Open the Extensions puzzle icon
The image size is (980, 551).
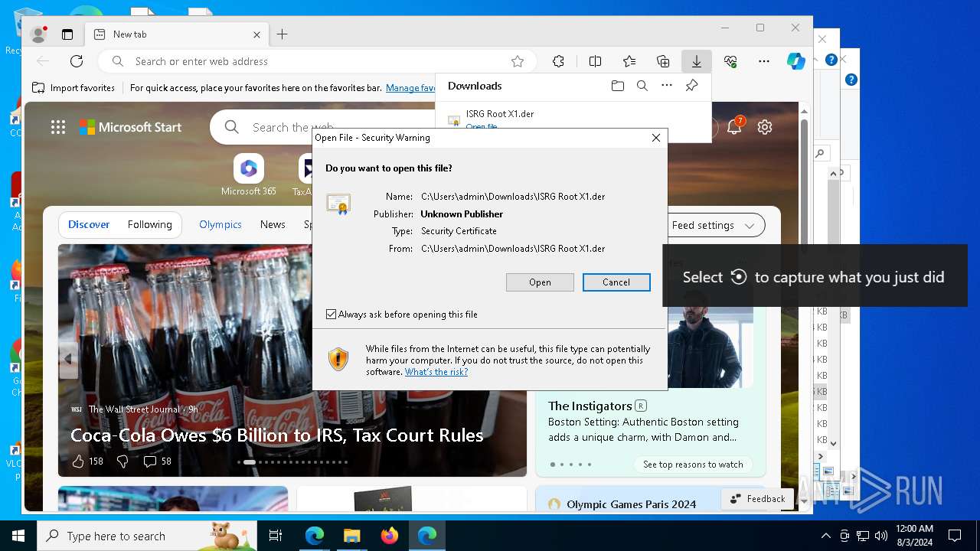[558, 61]
